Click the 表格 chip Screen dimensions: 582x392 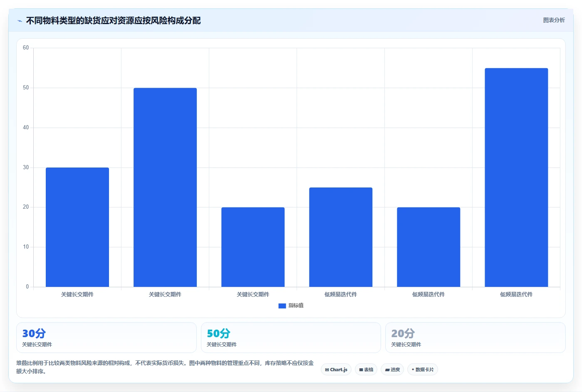[366, 370]
